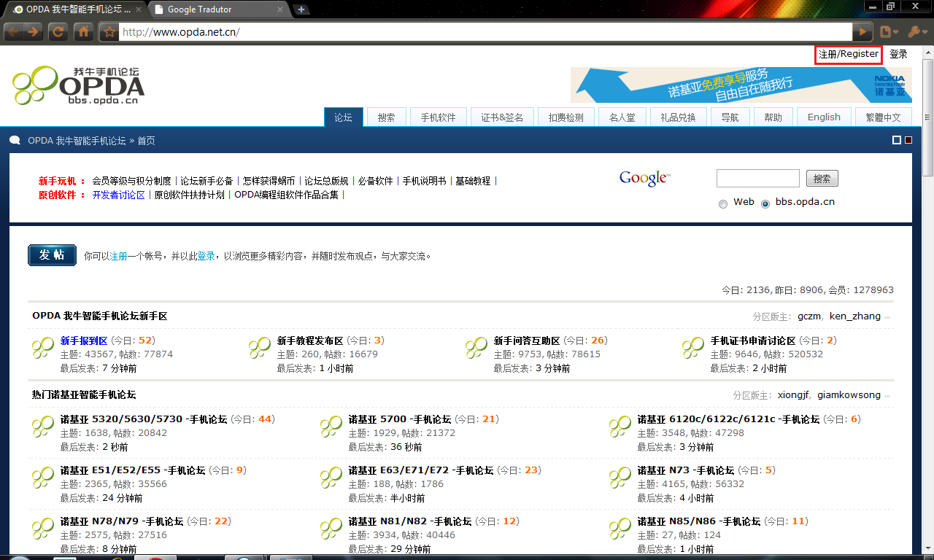Click the icon beside 诺基亚 E51/E52/E55 forum
The image size is (934, 560).
click(43, 478)
